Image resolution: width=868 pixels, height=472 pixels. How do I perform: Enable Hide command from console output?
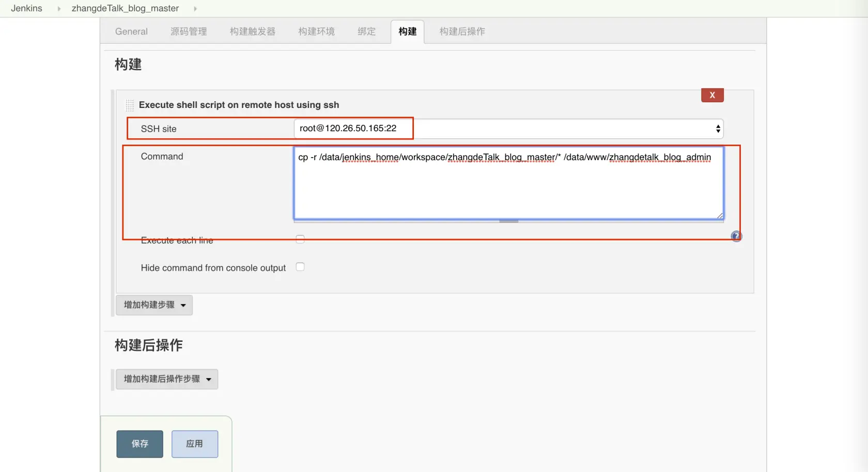pyautogui.click(x=300, y=266)
